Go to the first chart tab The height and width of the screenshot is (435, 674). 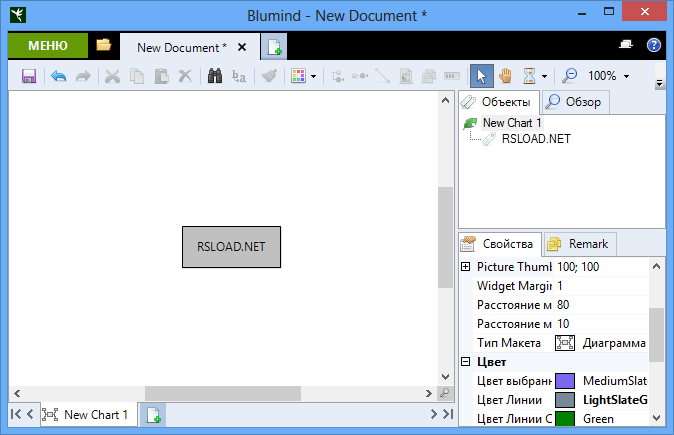click(x=15, y=414)
